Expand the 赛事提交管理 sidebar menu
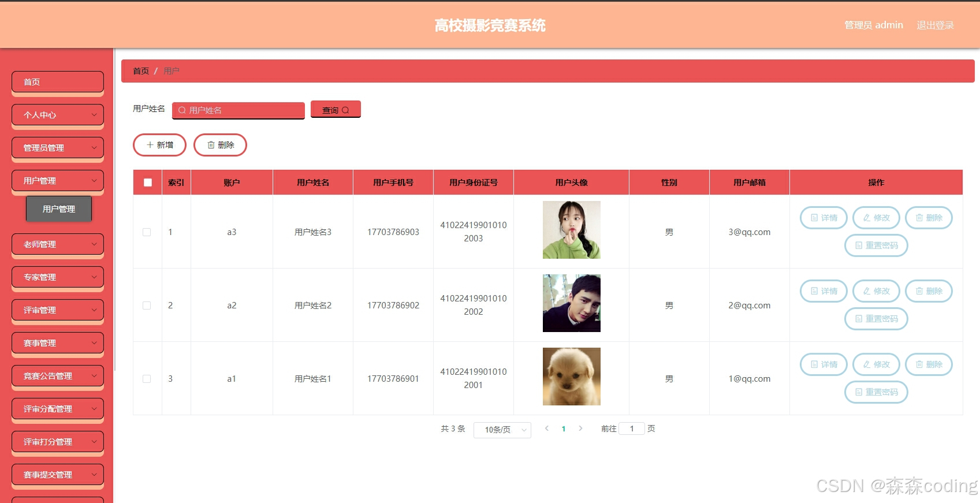 (x=58, y=475)
